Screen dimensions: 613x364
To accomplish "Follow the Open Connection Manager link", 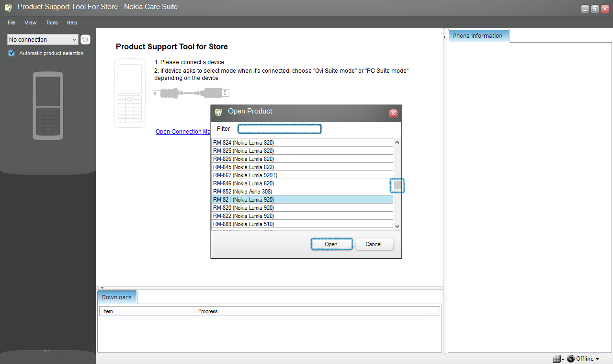I will point(183,132).
